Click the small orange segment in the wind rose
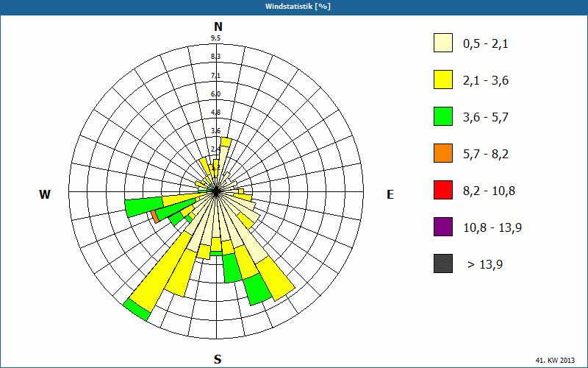 coord(155,217)
